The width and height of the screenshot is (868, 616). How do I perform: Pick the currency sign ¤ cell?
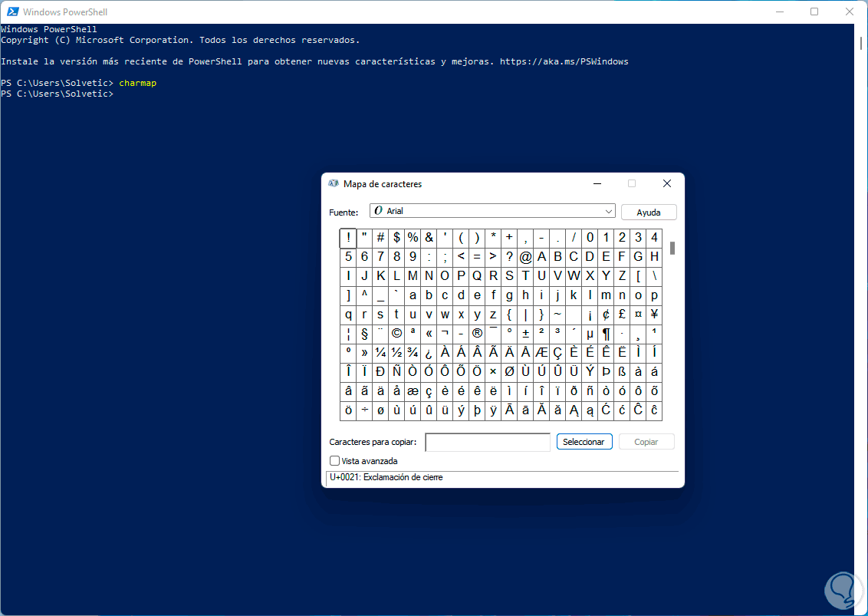point(638,315)
